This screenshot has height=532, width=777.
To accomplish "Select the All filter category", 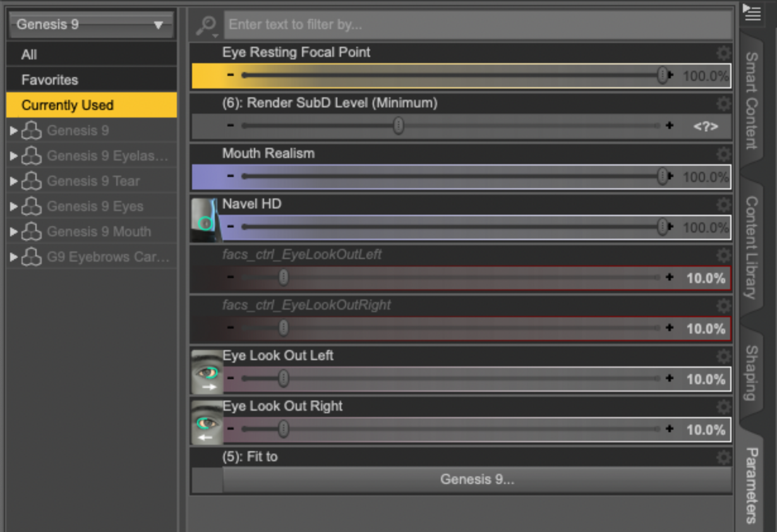I will (x=92, y=54).
